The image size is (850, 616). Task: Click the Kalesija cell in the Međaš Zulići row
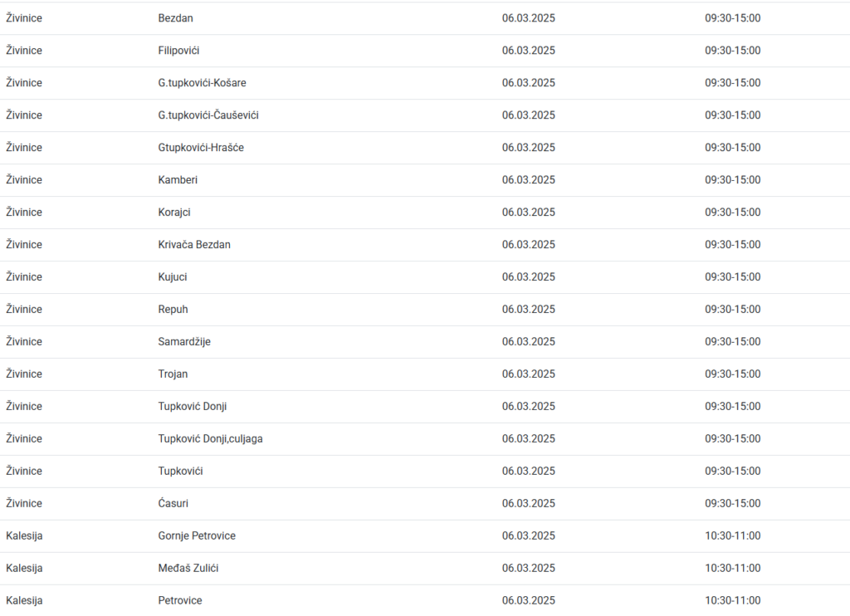tap(24, 569)
